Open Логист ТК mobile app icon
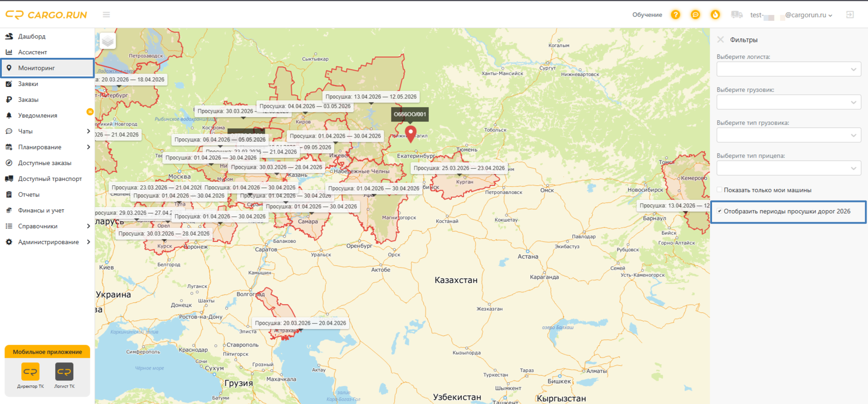The height and width of the screenshot is (404, 868). (x=64, y=372)
